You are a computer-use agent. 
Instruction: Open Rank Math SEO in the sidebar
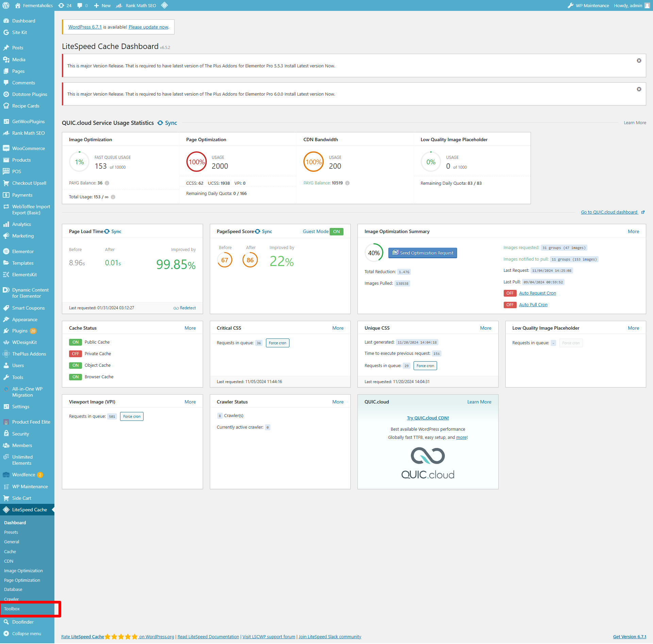point(27,133)
